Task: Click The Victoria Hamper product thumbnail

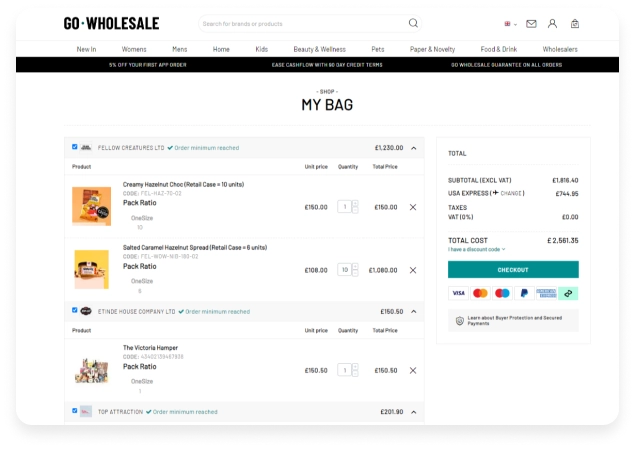Action: pyautogui.click(x=92, y=370)
